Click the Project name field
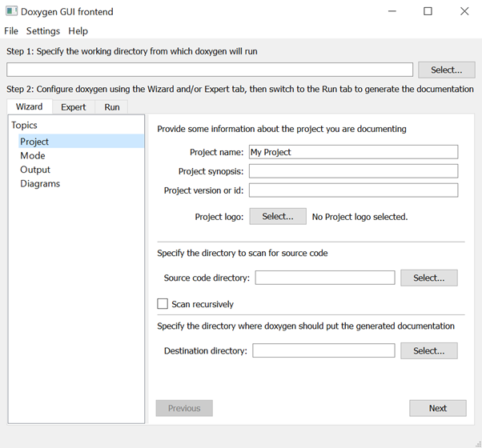The width and height of the screenshot is (482, 448). point(354,152)
